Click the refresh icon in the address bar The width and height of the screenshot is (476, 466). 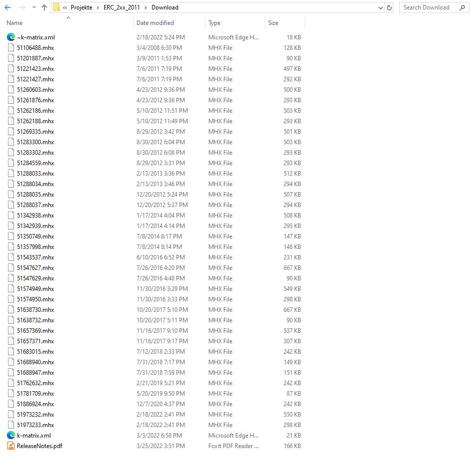tap(389, 7)
